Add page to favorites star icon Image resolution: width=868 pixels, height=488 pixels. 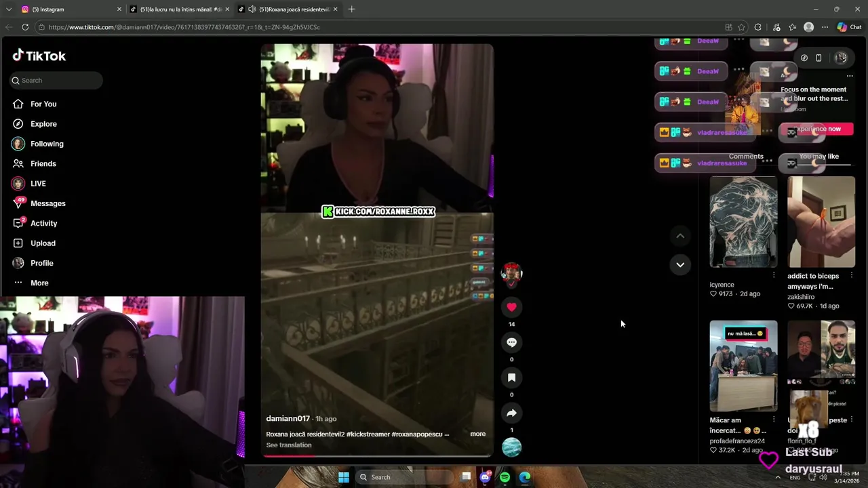click(741, 27)
